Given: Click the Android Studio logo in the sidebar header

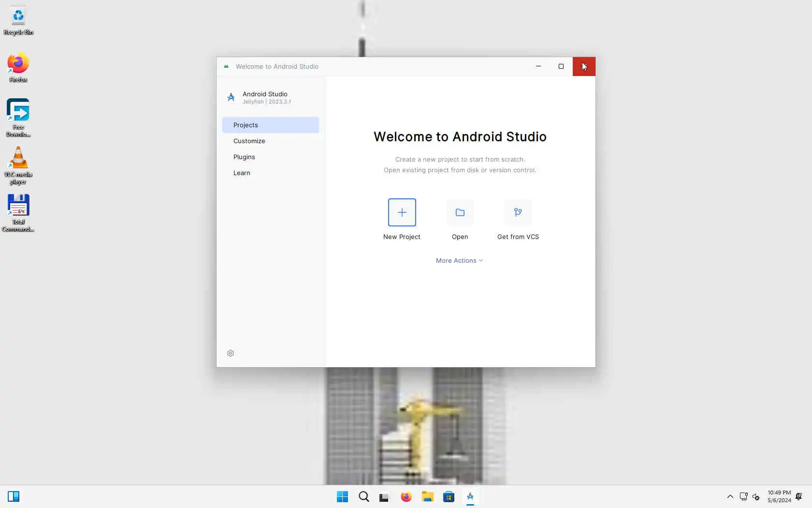Looking at the screenshot, I should [x=231, y=97].
